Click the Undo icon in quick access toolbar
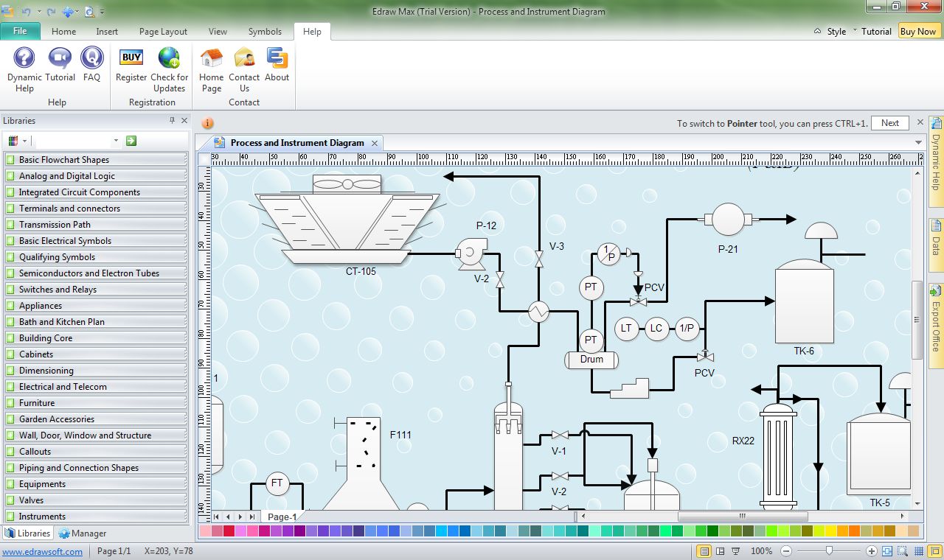The height and width of the screenshot is (560, 944). tap(26, 12)
